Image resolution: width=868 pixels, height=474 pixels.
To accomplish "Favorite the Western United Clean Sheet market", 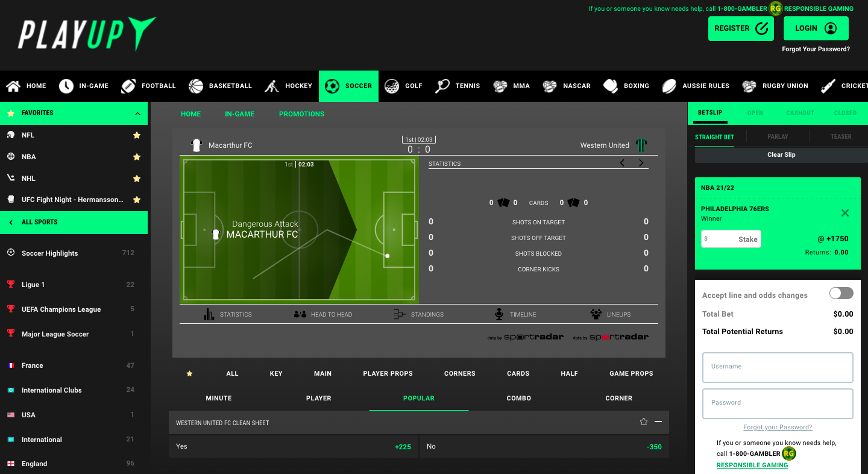I will 643,422.
